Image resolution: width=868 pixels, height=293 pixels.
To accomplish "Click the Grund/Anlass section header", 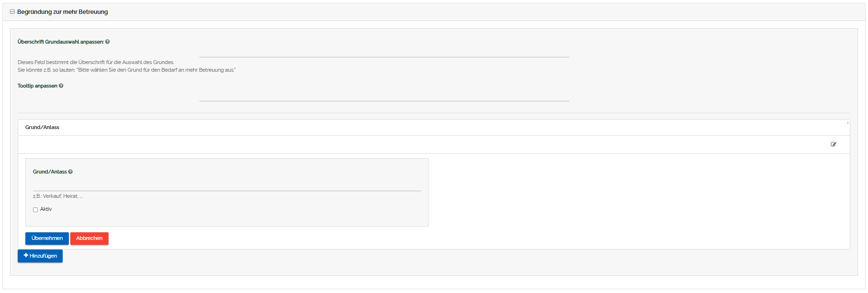I will coord(42,127).
